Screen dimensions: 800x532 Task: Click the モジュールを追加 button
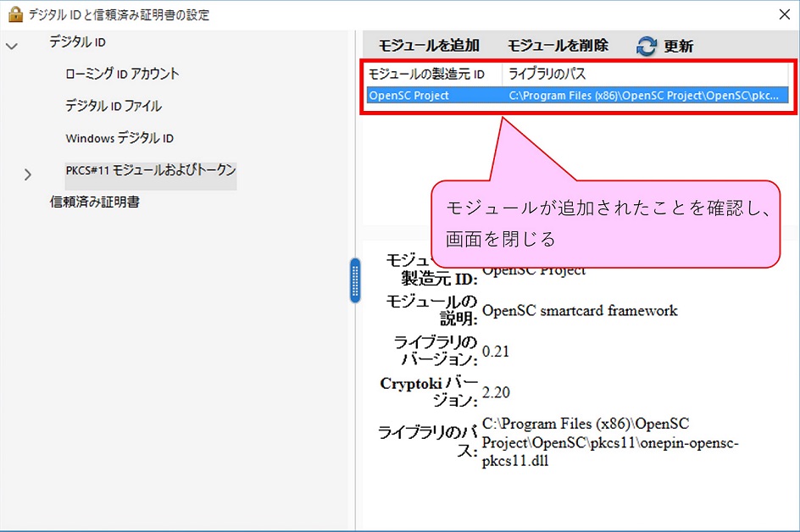pos(428,46)
